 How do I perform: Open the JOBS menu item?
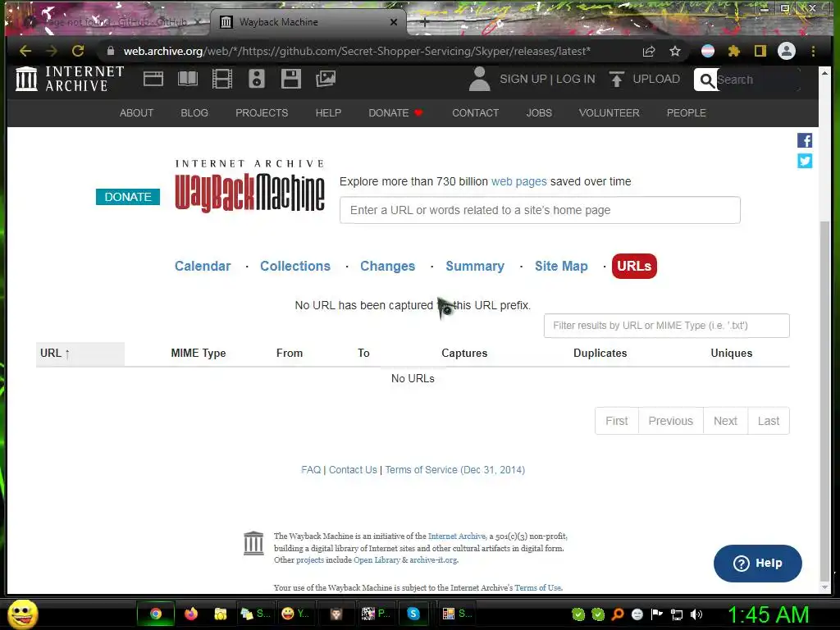[539, 113]
